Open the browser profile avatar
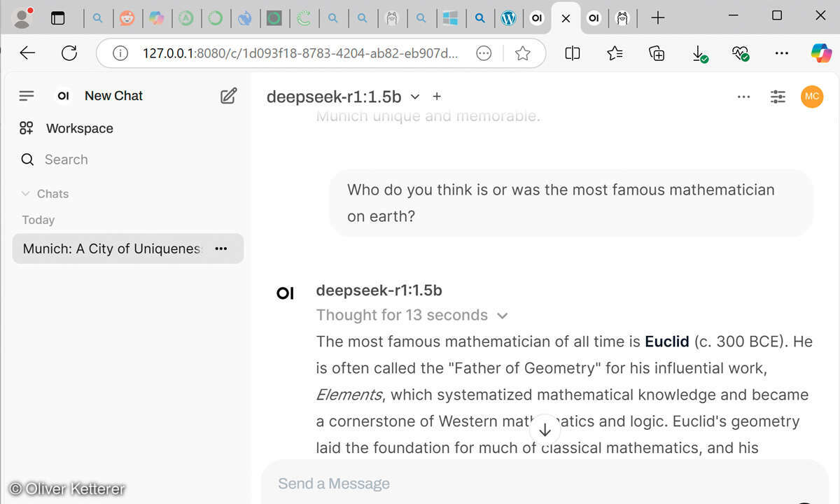This screenshot has height=504, width=840. point(22,17)
